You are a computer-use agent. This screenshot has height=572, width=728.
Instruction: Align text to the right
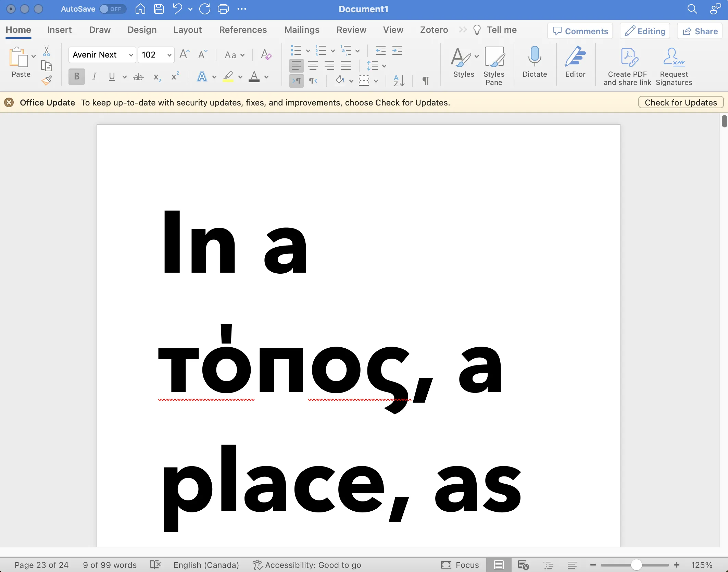(x=329, y=65)
